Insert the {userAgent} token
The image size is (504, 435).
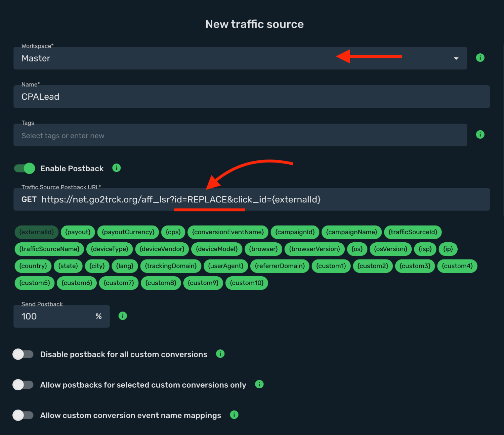pos(226,266)
